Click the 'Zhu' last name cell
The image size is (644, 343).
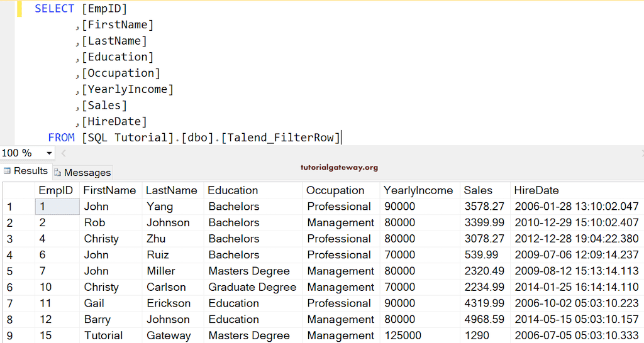[x=173, y=239]
